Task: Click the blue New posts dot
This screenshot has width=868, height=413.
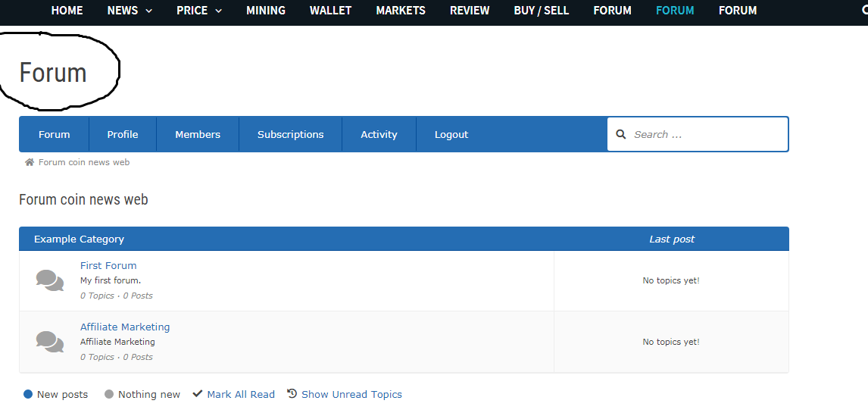Action: pos(28,394)
